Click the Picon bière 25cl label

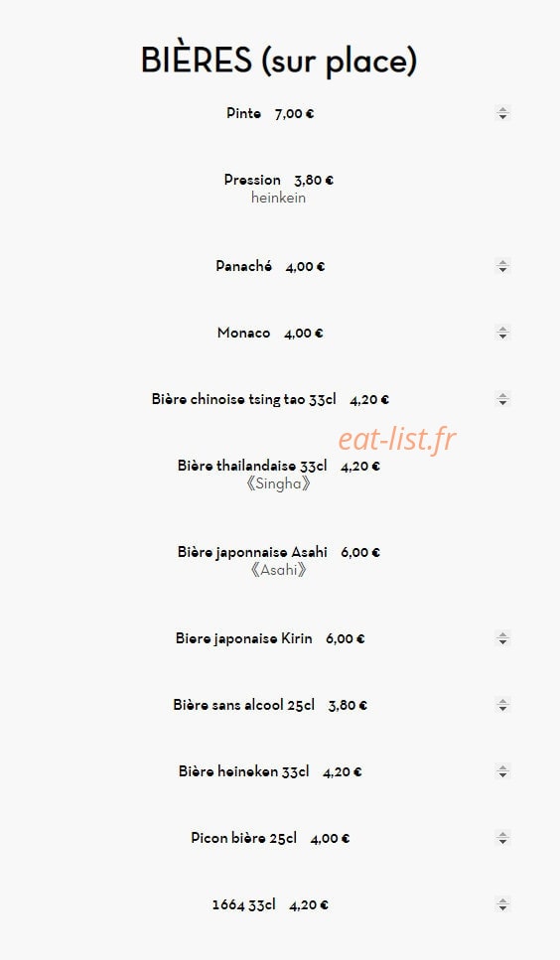click(x=243, y=838)
